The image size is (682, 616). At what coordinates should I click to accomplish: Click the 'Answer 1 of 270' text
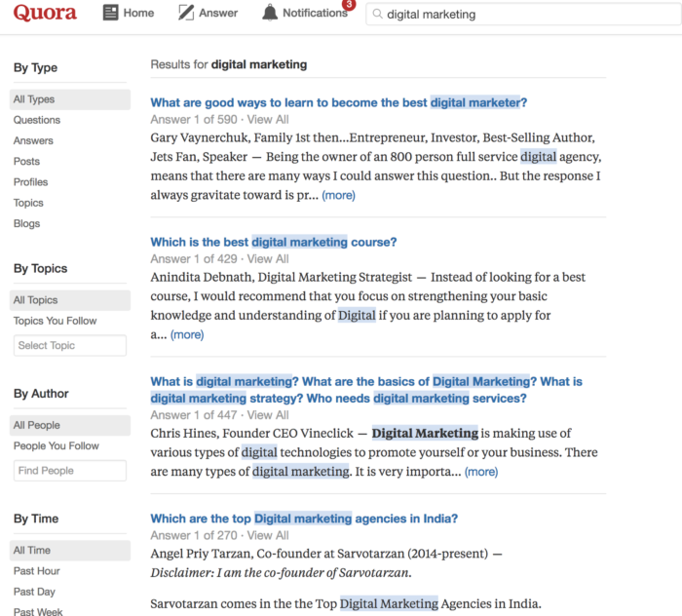coord(194,535)
